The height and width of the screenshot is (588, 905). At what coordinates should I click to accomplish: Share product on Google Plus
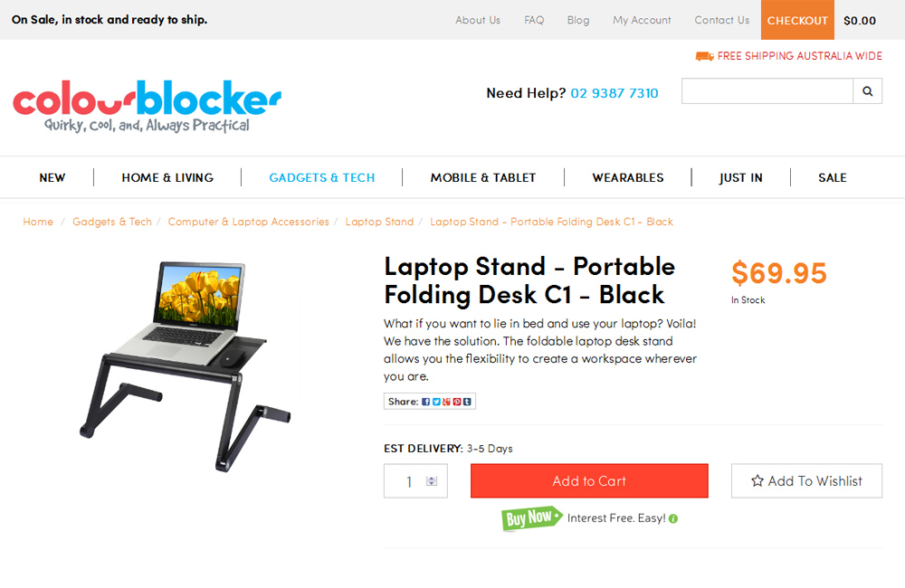446,402
